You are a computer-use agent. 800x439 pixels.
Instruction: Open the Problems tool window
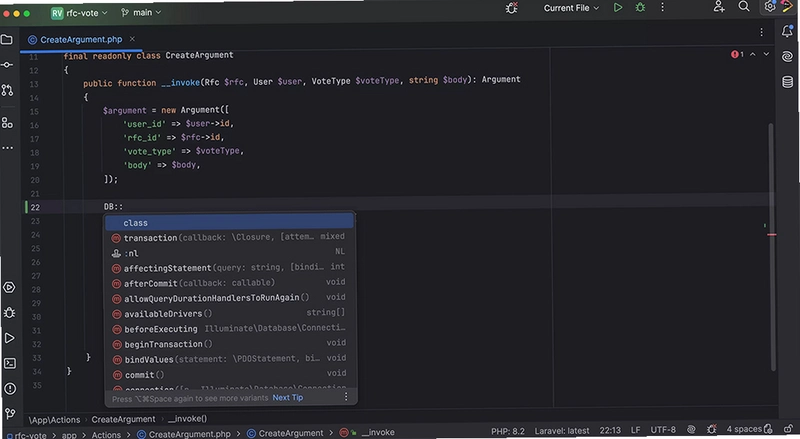coord(10,388)
